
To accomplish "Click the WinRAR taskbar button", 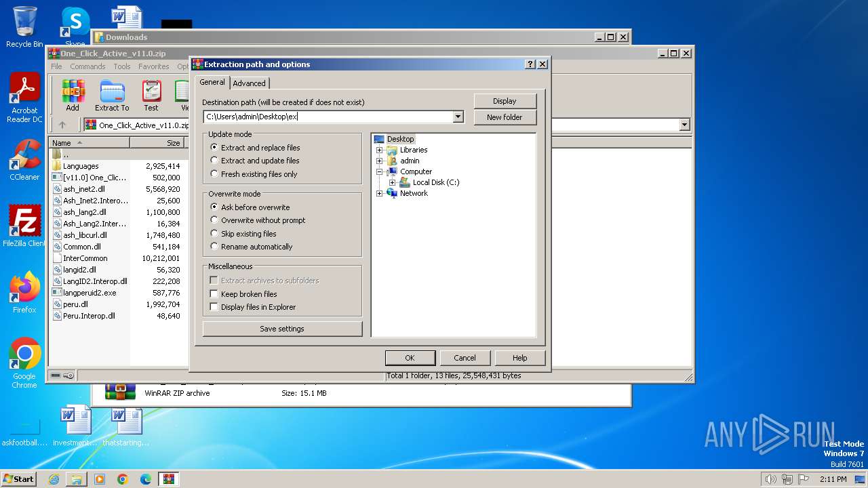I will point(169,479).
